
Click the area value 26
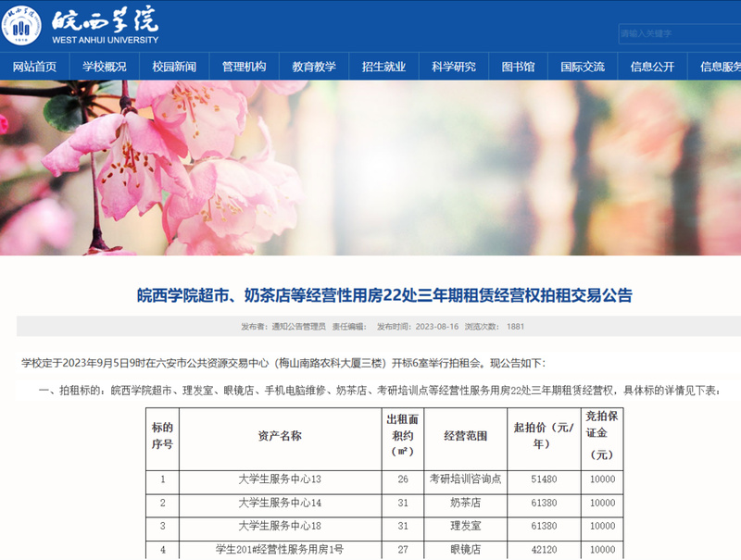(x=403, y=479)
